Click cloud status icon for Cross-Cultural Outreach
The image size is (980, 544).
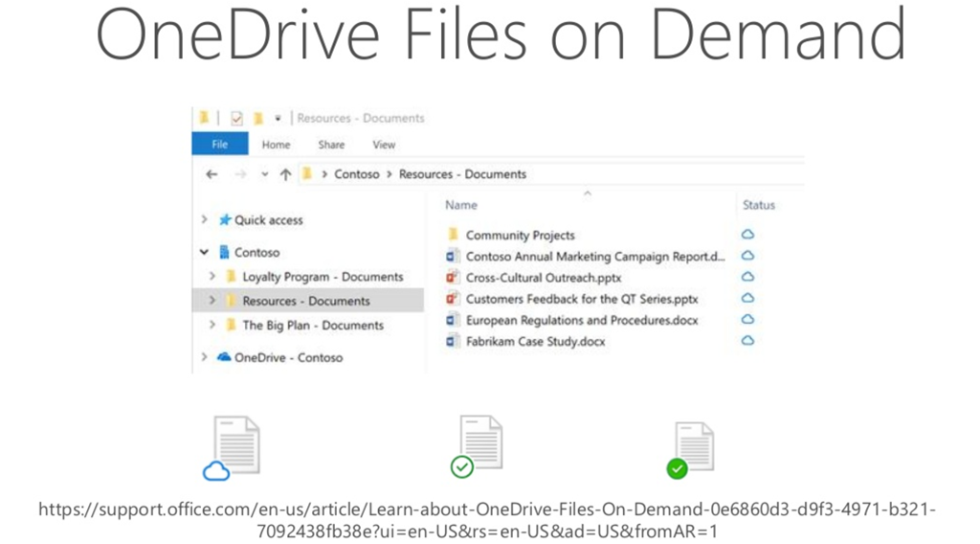747,277
